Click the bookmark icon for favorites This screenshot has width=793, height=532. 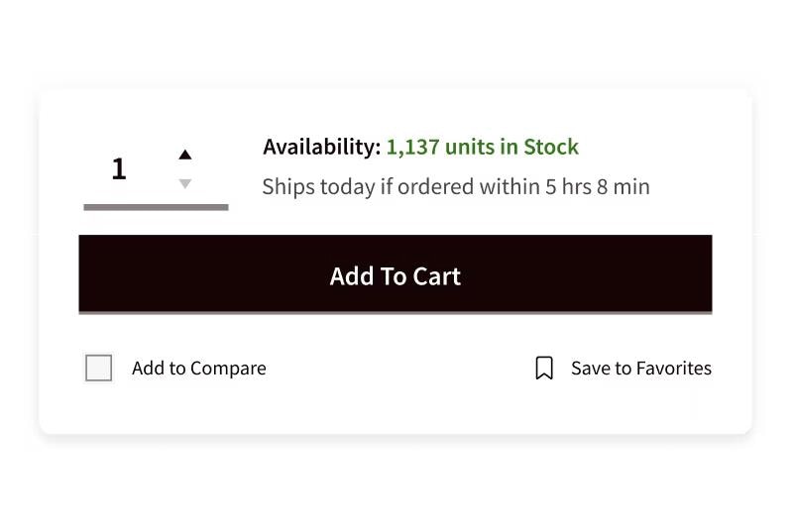544,369
